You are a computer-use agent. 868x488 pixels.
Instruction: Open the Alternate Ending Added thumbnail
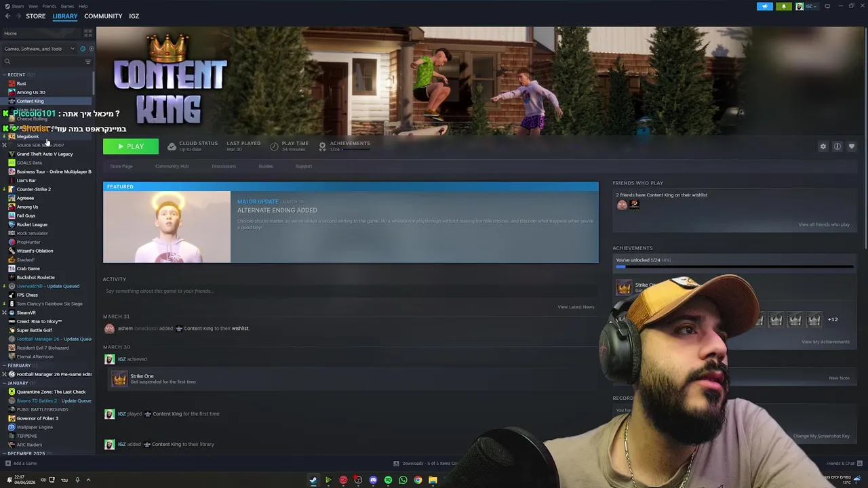click(167, 227)
